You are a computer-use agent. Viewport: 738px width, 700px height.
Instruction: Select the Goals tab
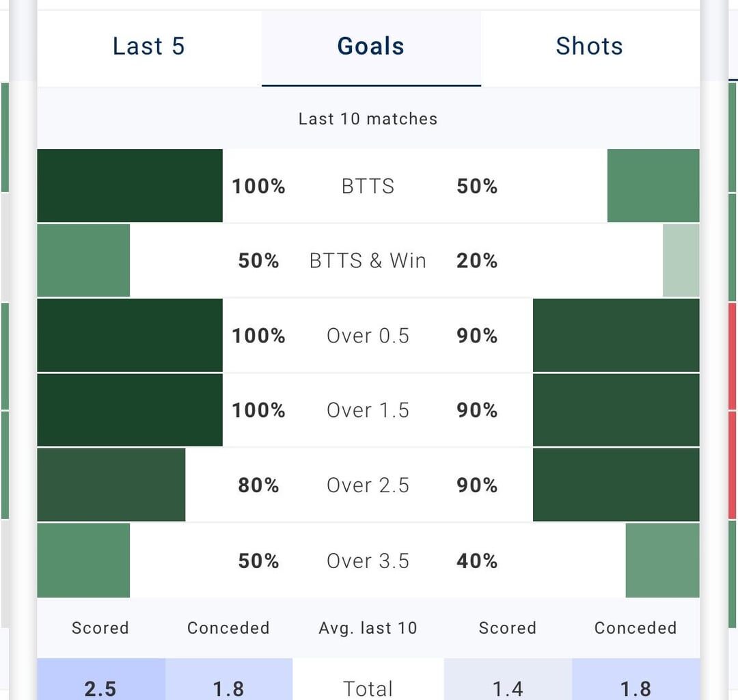coord(371,47)
